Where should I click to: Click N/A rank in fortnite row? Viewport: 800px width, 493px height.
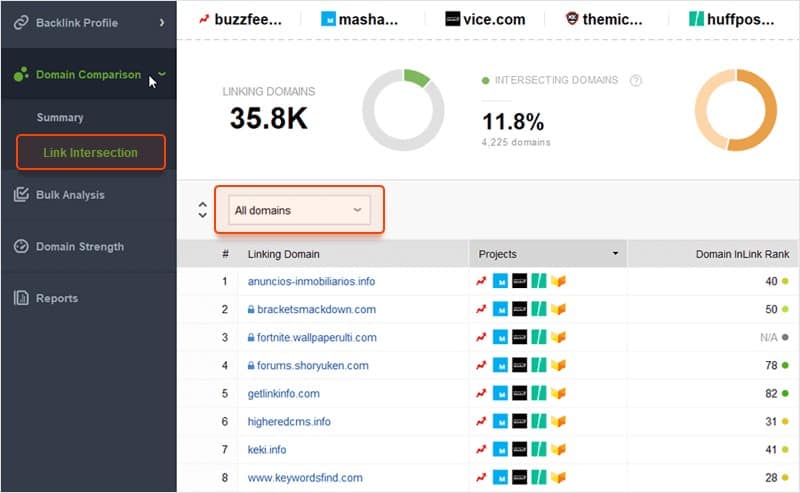pyautogui.click(x=768, y=337)
